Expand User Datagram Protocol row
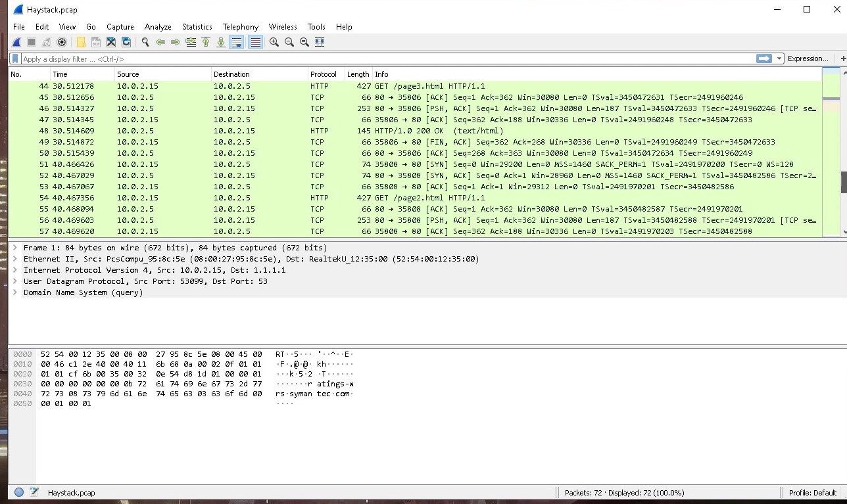Screen dimensions: 847x504 [15, 281]
